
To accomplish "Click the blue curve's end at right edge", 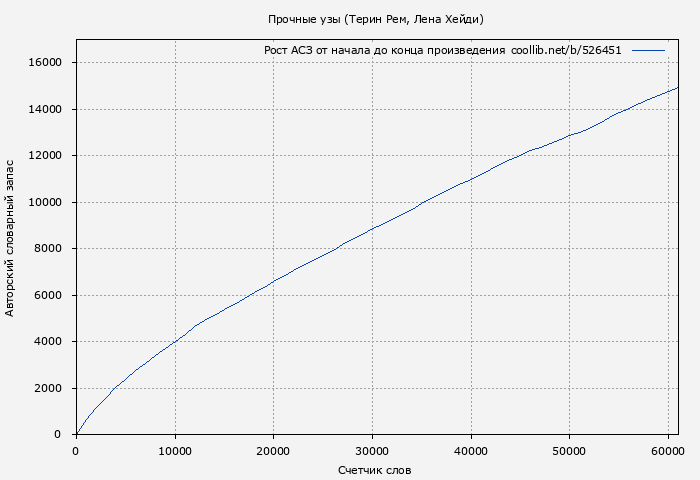I will [x=677, y=88].
